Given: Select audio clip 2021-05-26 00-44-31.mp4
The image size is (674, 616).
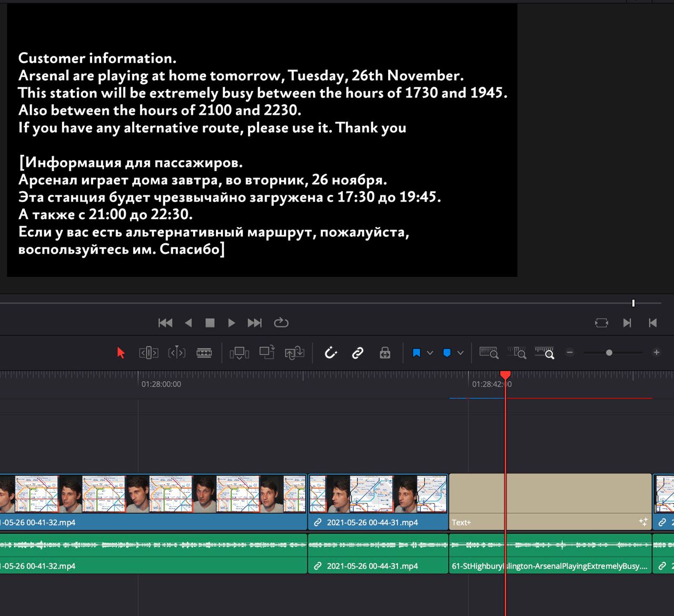Looking at the screenshot, I should [x=378, y=553].
